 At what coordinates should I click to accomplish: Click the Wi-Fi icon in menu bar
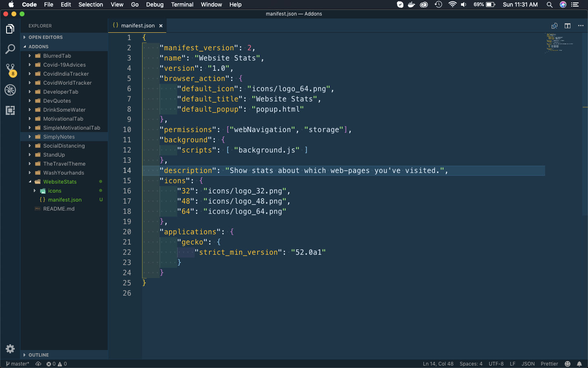[452, 4]
